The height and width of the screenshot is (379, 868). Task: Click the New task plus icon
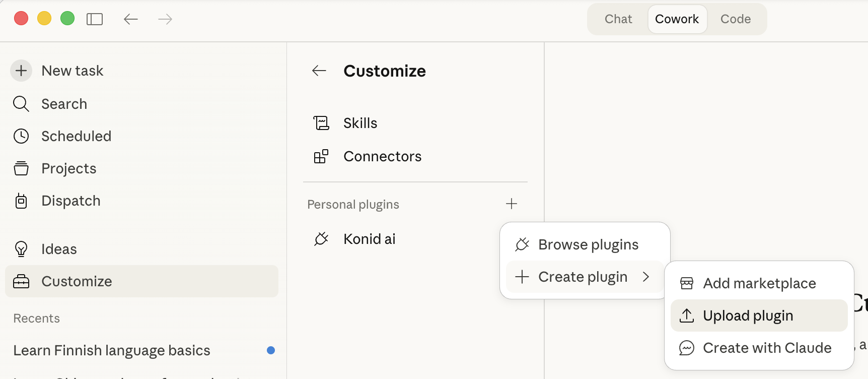click(21, 71)
